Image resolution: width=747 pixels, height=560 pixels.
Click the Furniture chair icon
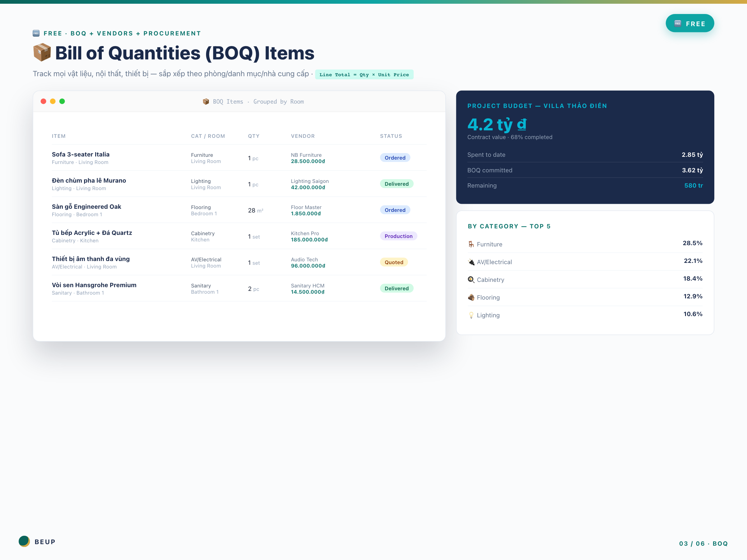pyautogui.click(x=471, y=244)
